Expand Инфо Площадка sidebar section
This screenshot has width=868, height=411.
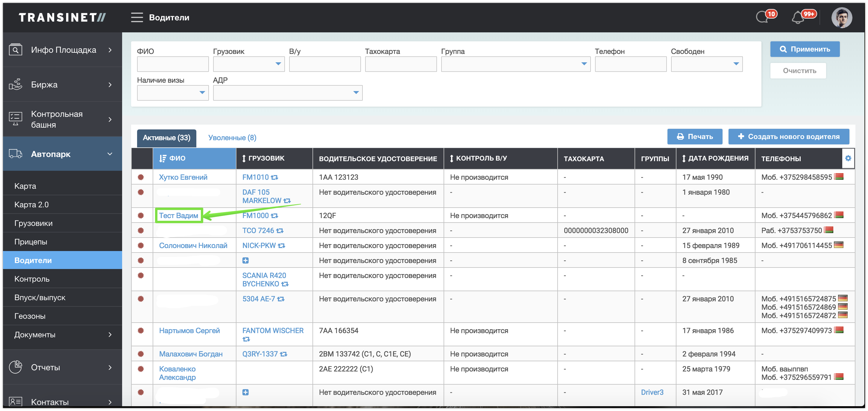(x=62, y=50)
